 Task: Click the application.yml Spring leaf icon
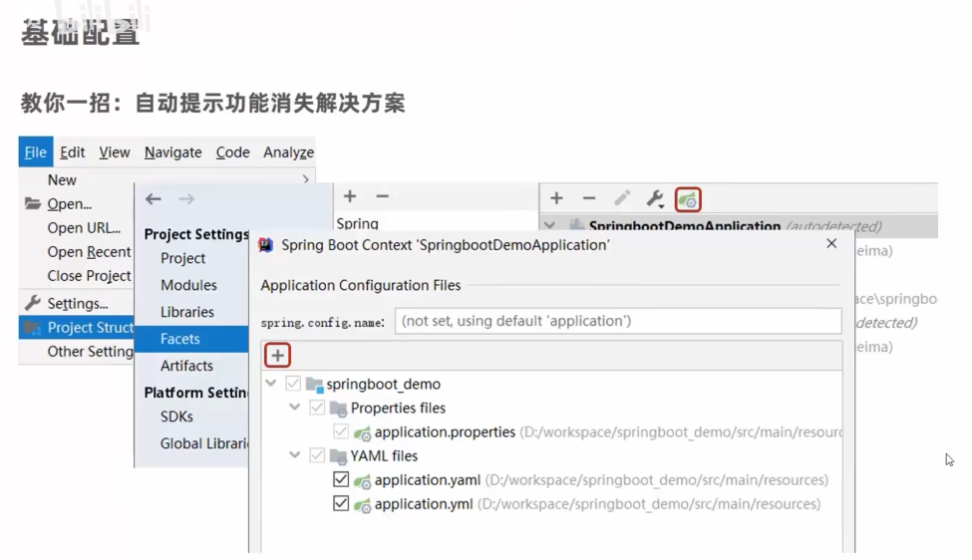[x=362, y=505]
